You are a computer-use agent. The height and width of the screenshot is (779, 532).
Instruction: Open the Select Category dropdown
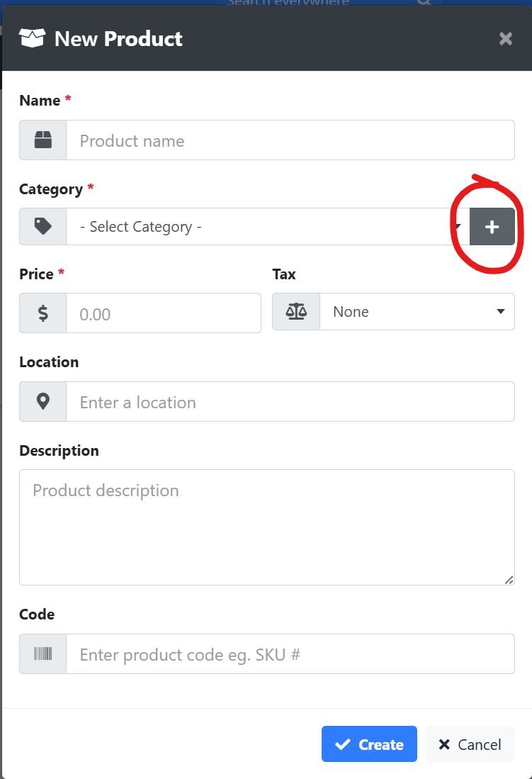(268, 227)
